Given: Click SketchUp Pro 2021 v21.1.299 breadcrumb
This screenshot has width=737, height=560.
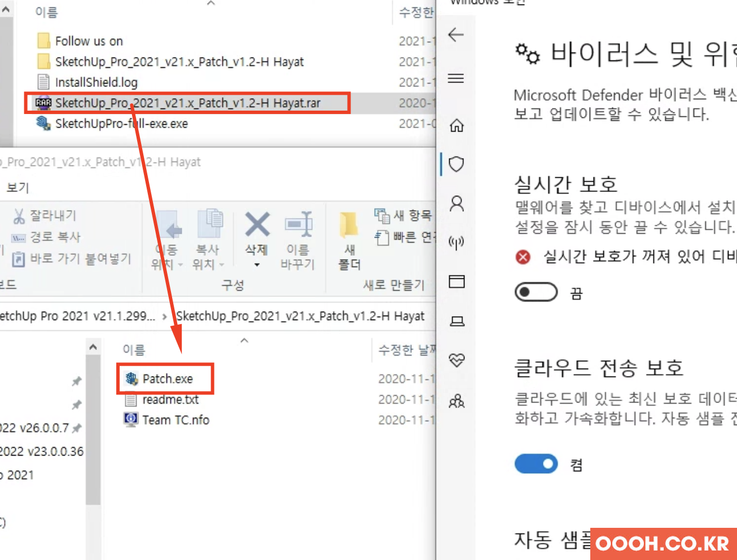Looking at the screenshot, I should (77, 316).
